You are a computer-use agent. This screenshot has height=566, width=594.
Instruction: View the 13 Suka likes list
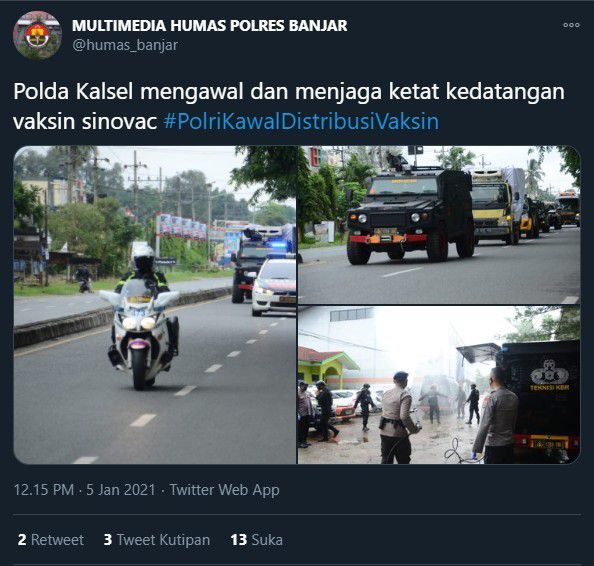pos(256,540)
